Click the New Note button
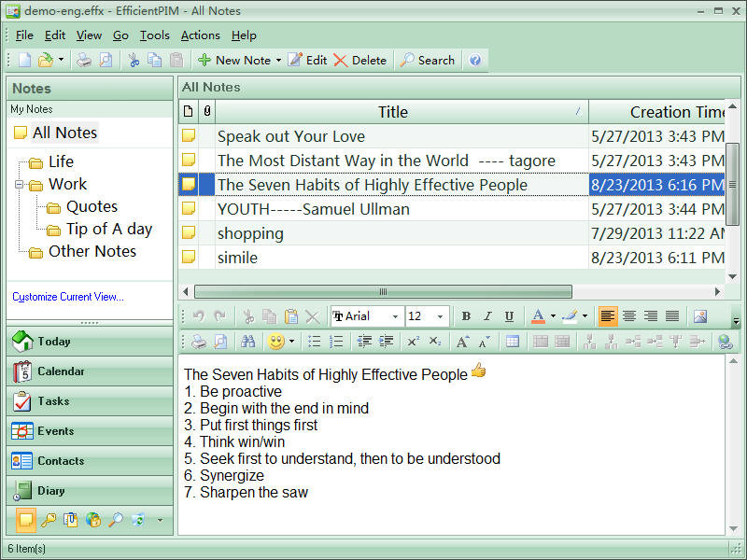Screen dimensions: 747x560 click(234, 60)
